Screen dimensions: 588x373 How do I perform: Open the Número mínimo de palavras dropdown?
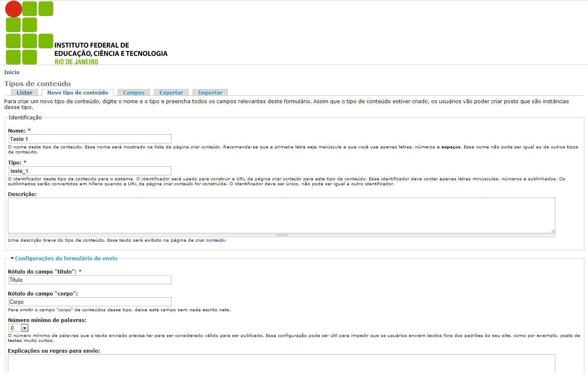pyautogui.click(x=19, y=328)
